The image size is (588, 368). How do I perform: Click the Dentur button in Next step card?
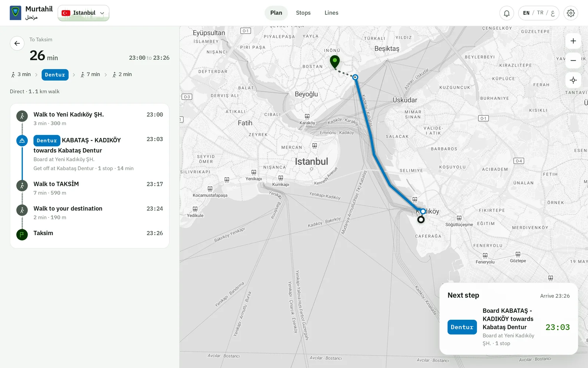pos(462,327)
